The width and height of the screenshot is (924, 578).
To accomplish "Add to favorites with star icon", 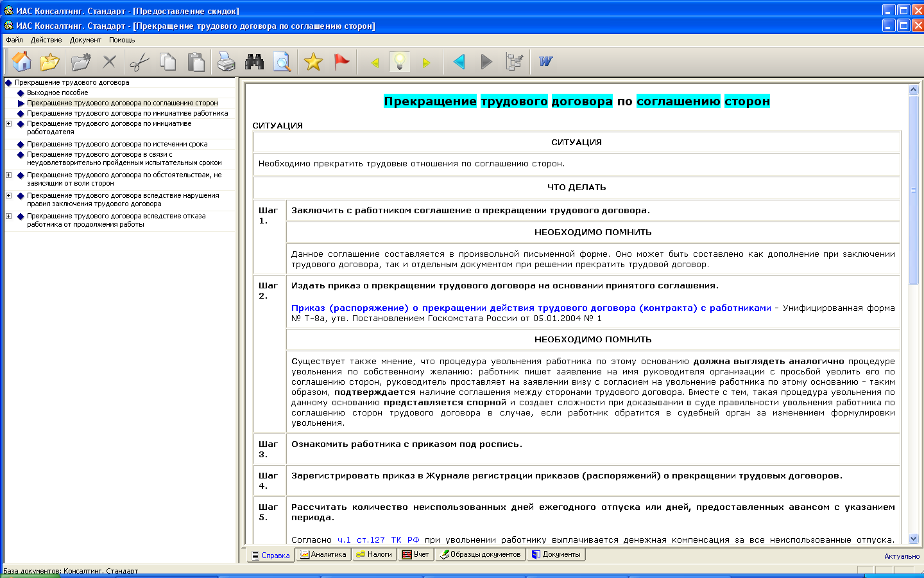I will point(313,62).
